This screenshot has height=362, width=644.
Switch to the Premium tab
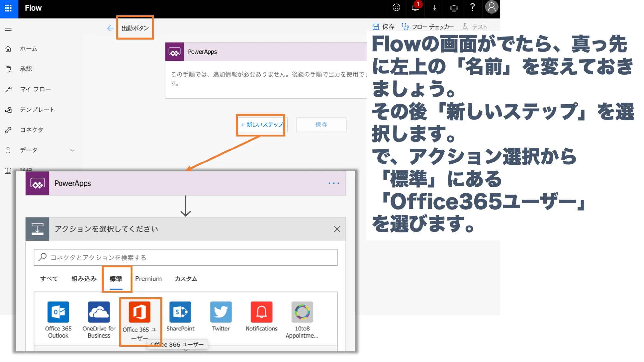tap(148, 279)
